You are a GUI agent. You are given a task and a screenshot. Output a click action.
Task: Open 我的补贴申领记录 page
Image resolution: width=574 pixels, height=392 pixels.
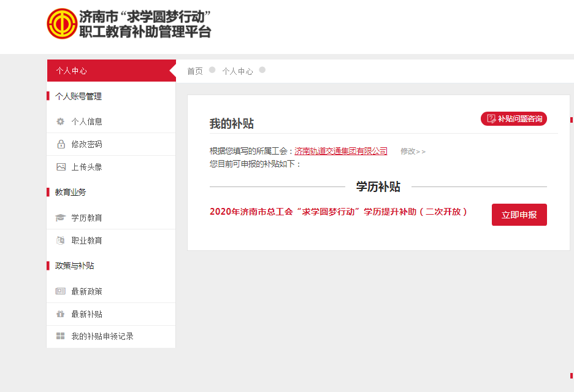coord(102,336)
